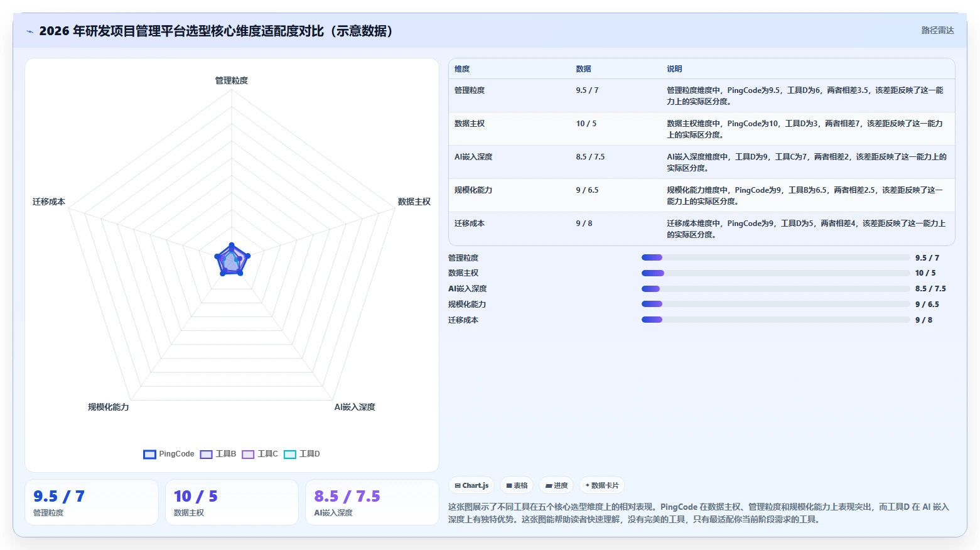Open the 8.5 / 7.5 AI嵌入深度 stat card
Screen dimensions: 980x550
click(x=372, y=502)
